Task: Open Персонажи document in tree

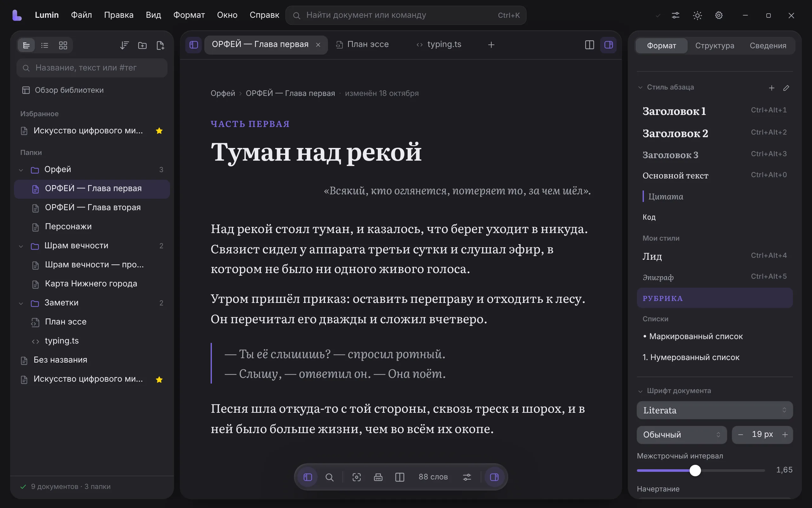Action: click(x=92, y=227)
